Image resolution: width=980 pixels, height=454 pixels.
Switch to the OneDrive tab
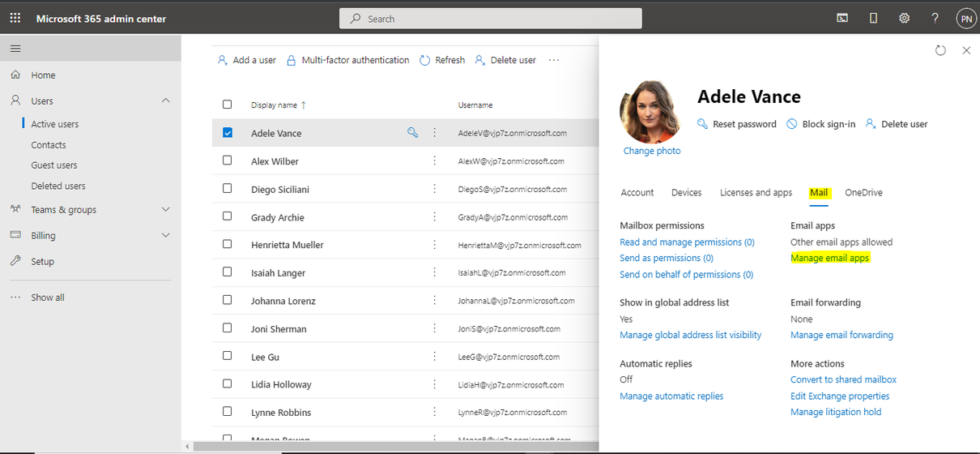coord(863,192)
